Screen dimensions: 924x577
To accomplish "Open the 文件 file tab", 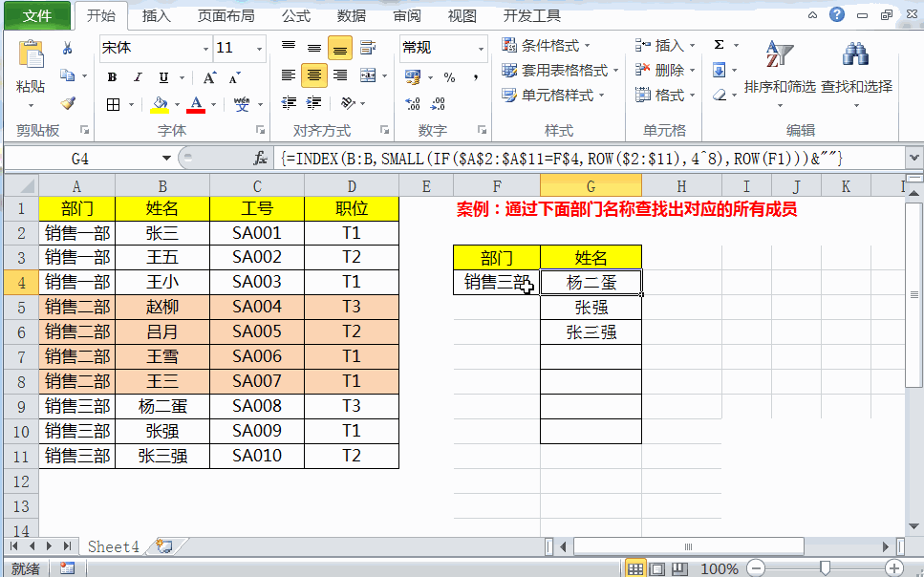I will pos(37,16).
